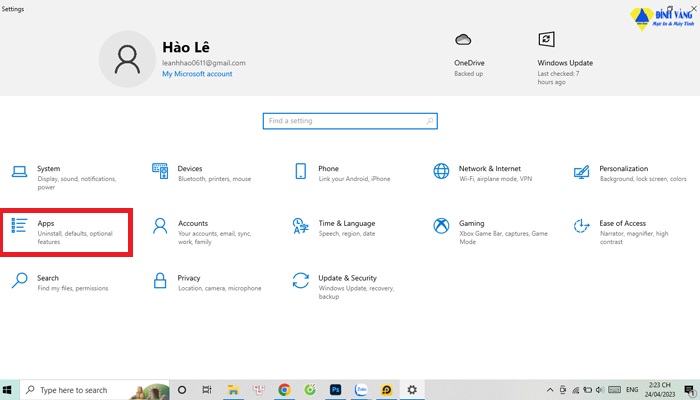Open the Privacy padlock icon
Image resolution: width=700 pixels, height=400 pixels.
[x=160, y=280]
